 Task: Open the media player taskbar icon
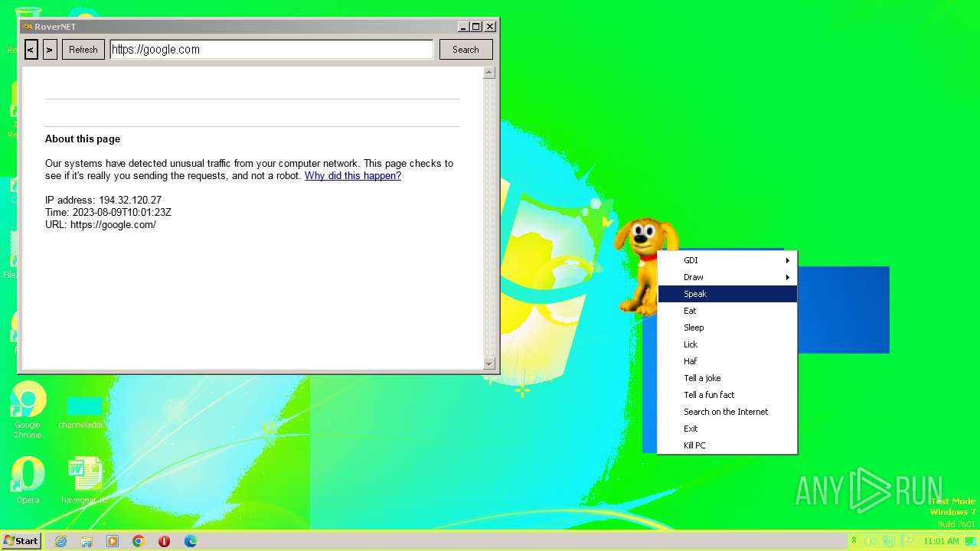(113, 541)
